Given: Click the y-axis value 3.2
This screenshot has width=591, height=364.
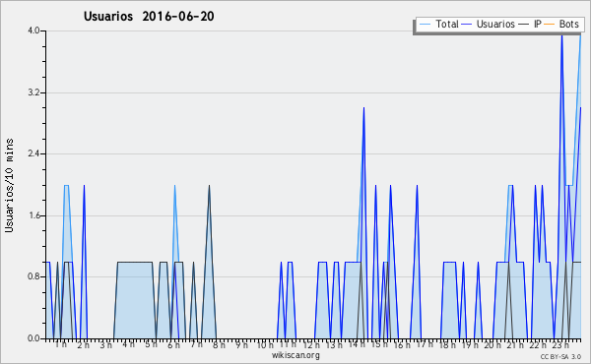Looking at the screenshot, I should (x=33, y=92).
